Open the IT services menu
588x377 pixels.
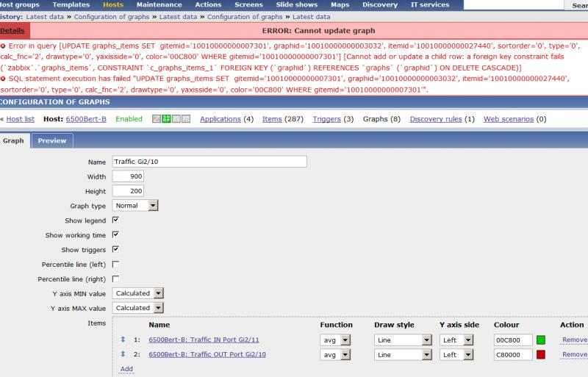point(430,5)
